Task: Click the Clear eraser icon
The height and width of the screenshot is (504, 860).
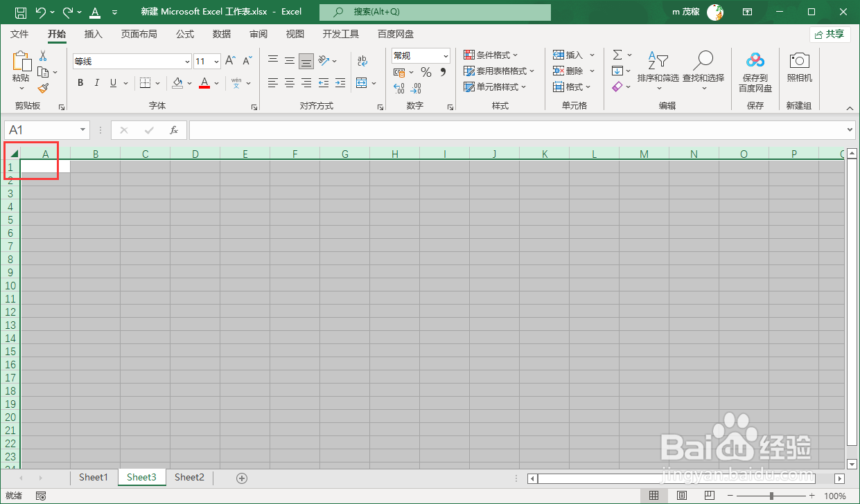Action: click(x=617, y=87)
